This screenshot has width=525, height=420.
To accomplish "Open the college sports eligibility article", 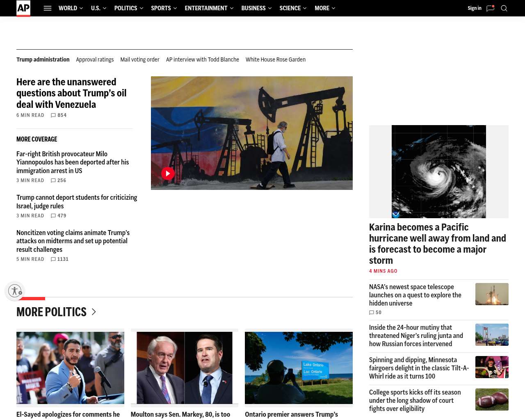I will [415, 401].
